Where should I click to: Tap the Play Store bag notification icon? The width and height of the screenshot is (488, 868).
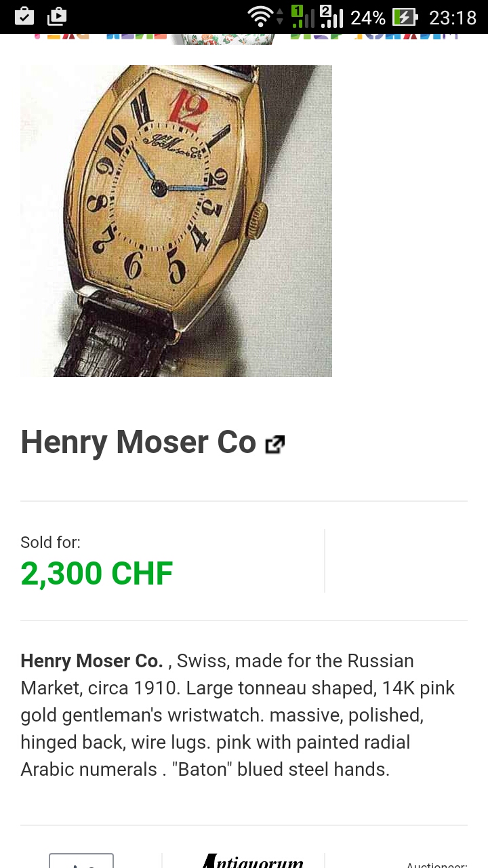coord(58,16)
